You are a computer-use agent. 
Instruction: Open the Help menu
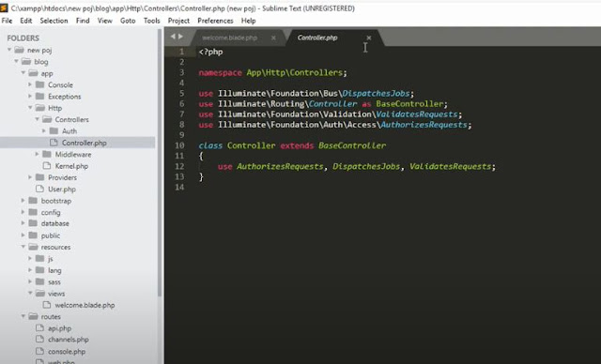click(248, 21)
